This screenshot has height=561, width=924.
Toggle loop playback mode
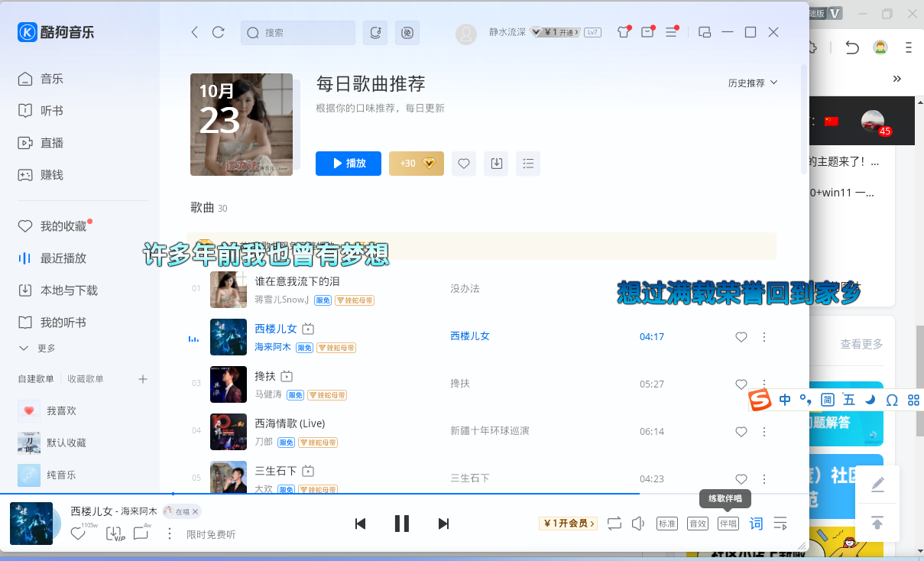pos(614,524)
